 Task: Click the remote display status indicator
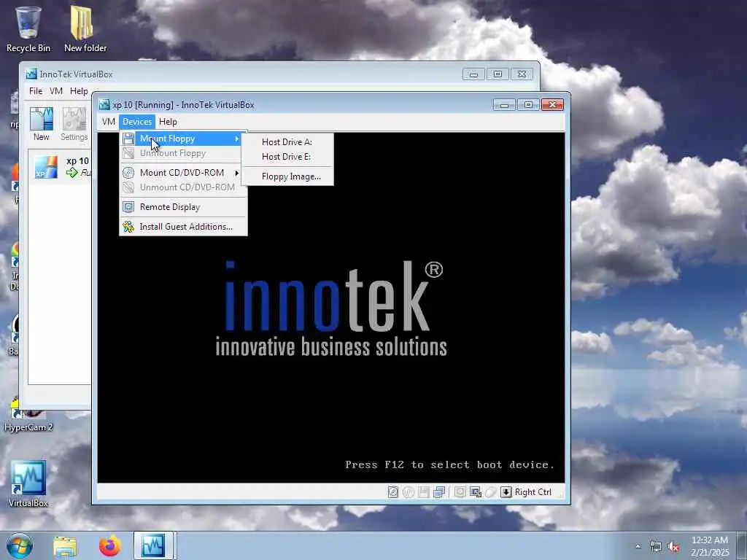[x=460, y=492]
